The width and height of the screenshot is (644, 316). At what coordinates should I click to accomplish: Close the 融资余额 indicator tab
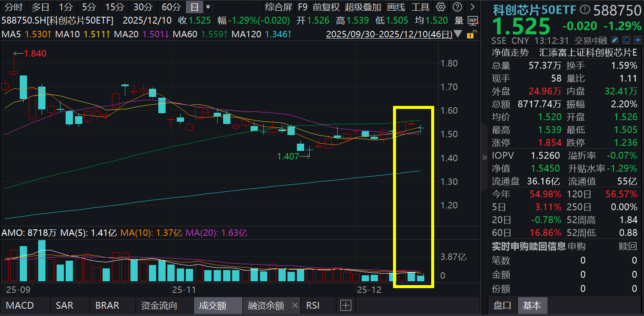tap(295, 305)
